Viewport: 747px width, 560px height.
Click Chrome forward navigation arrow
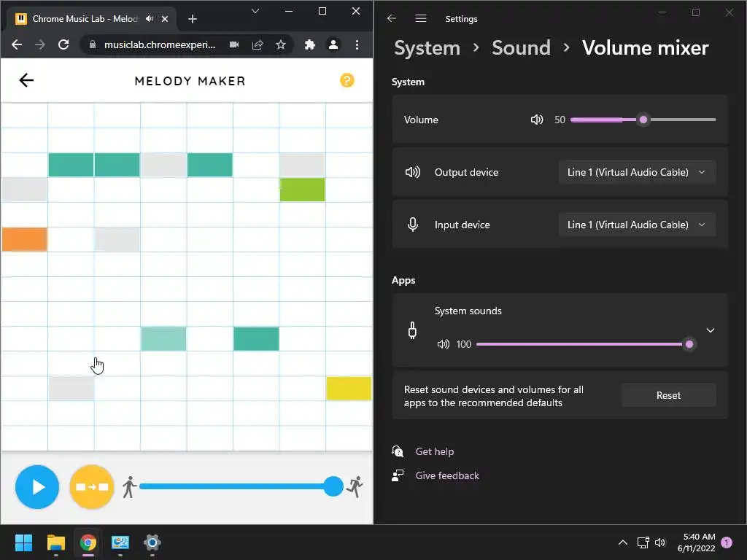40,44
